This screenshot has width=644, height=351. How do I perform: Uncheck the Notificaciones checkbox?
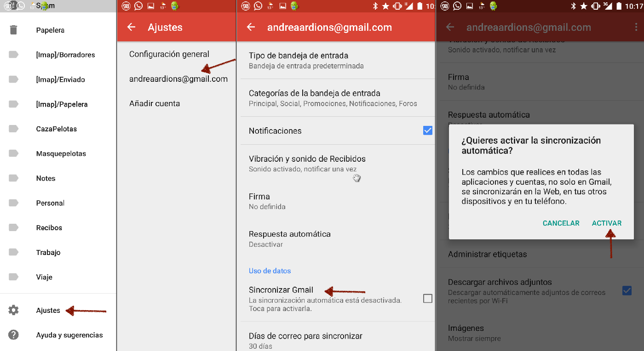[427, 130]
